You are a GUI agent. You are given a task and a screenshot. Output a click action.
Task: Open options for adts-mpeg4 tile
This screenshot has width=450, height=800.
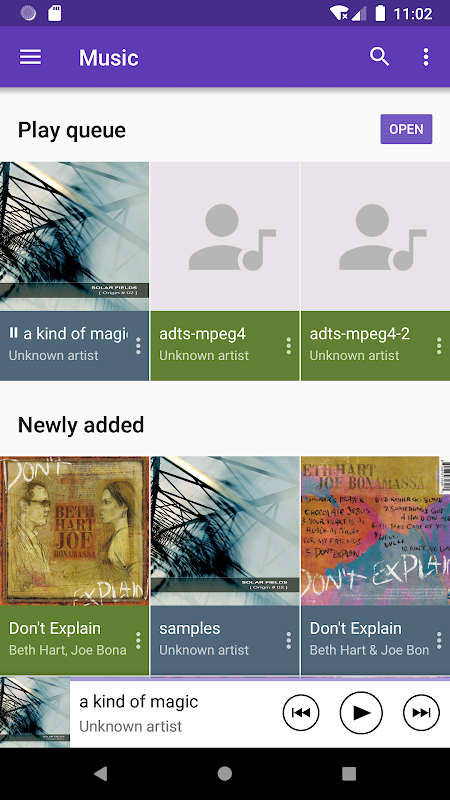click(289, 346)
